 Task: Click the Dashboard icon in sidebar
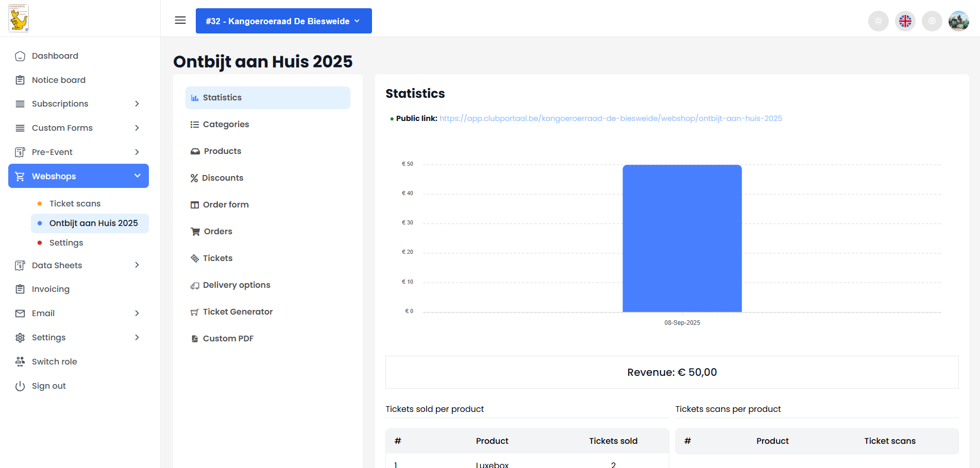tap(20, 56)
